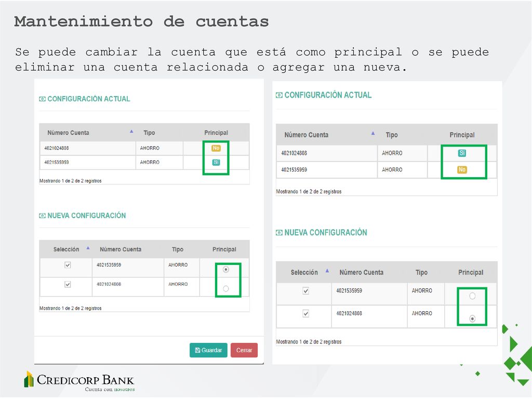This screenshot has height=399, width=532.
Task: Sort by Selección arrow in the left new-config table
Action: point(88,248)
